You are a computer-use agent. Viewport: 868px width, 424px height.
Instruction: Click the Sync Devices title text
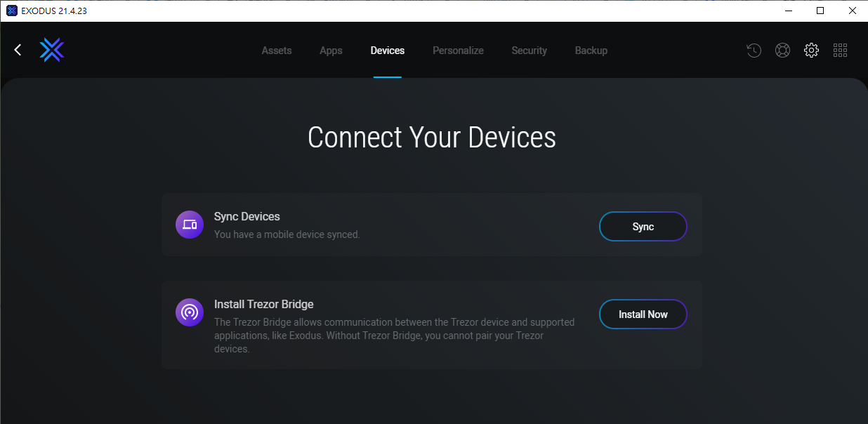[x=247, y=217]
